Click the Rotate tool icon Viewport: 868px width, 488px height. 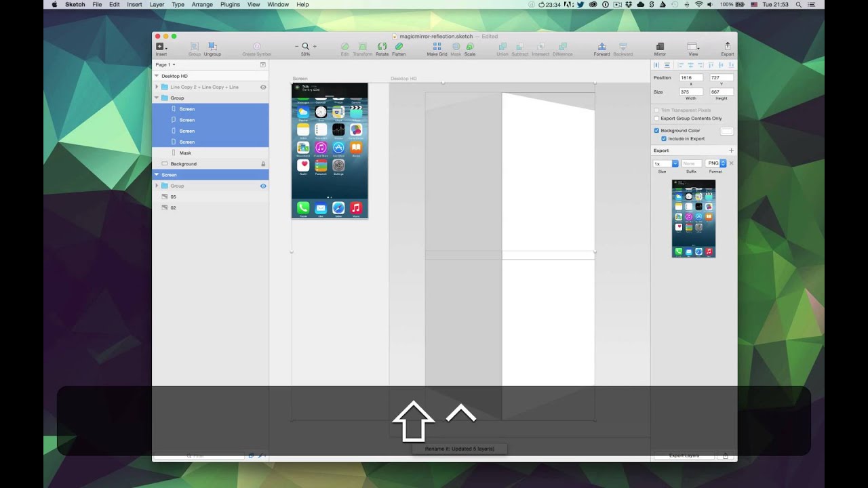pyautogui.click(x=382, y=47)
